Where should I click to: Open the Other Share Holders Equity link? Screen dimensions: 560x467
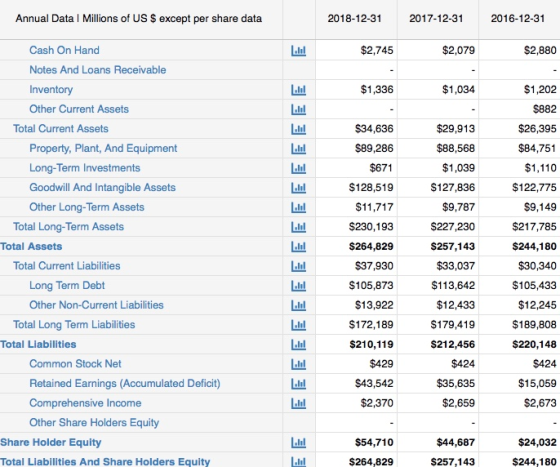tap(94, 423)
